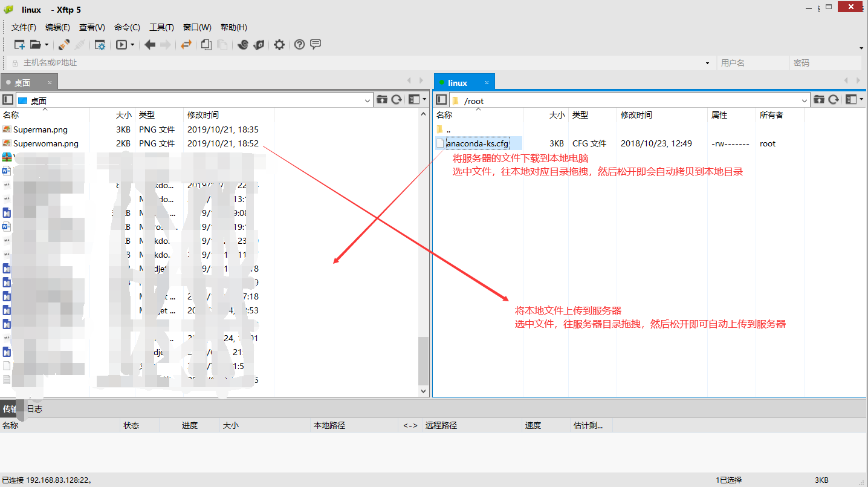
Task: Sort remote files by 大小 column
Action: 546,115
